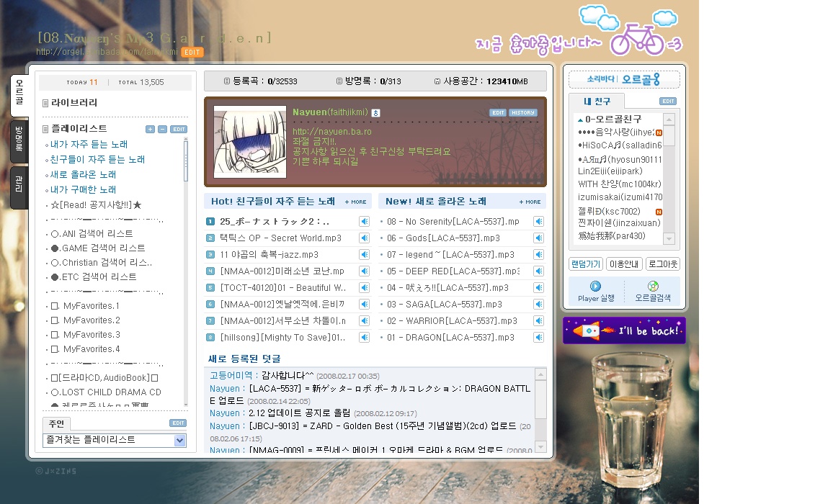Switch to the 오르골 side tab
815x504 pixels.
tap(19, 94)
